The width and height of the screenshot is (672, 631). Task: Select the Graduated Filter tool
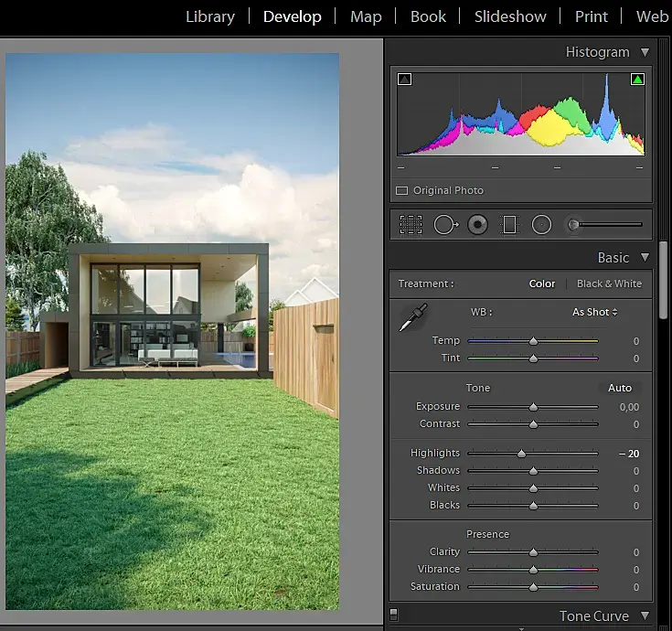pos(509,225)
